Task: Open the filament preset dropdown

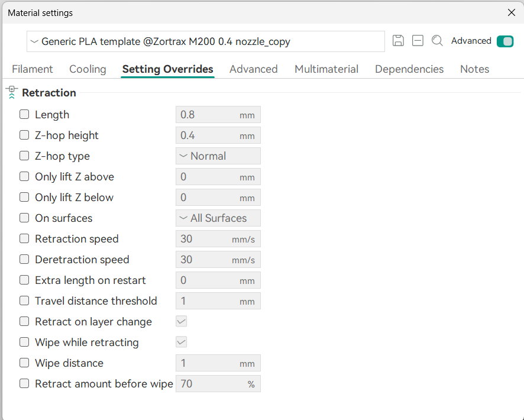Action: click(205, 41)
